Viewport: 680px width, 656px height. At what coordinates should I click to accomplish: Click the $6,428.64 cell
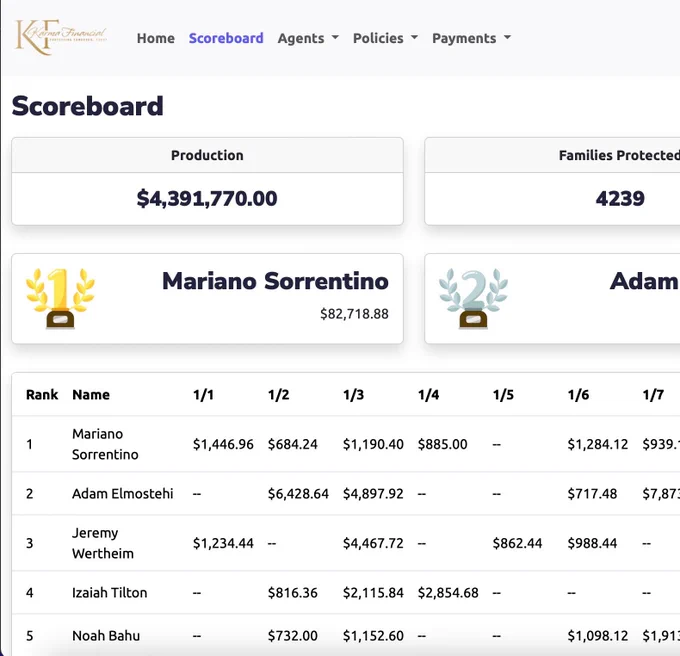(x=298, y=493)
